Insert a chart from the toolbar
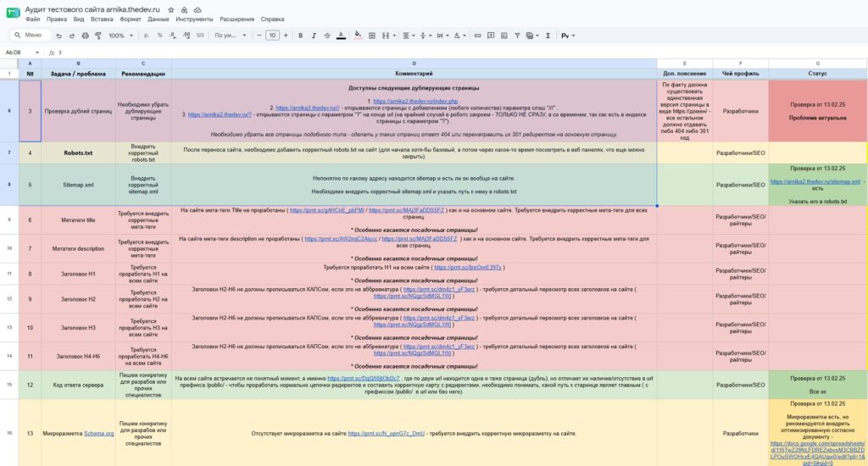This screenshot has width=868, height=466. click(504, 36)
